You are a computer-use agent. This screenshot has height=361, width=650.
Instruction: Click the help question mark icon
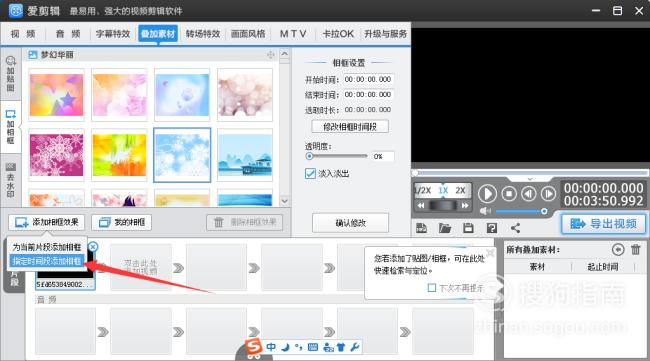tap(492, 228)
